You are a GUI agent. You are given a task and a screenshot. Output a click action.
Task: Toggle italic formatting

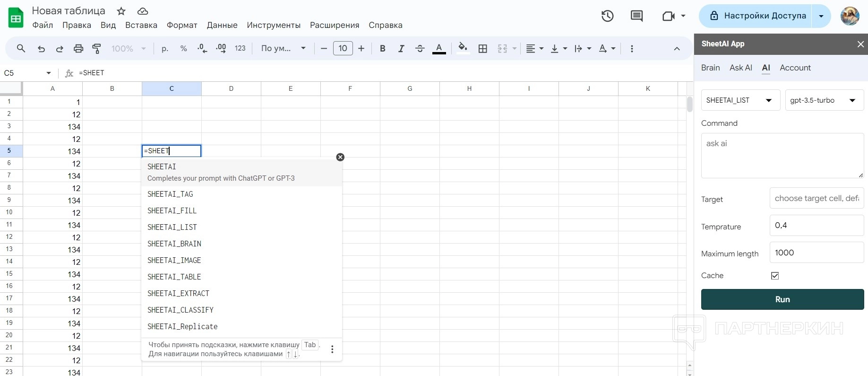click(401, 49)
